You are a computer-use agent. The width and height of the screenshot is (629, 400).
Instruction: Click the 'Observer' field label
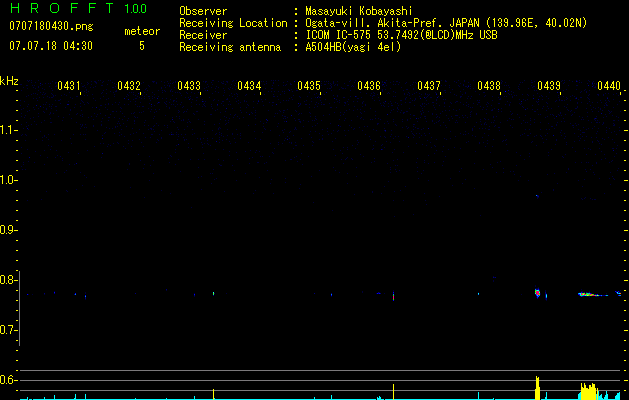click(x=203, y=11)
